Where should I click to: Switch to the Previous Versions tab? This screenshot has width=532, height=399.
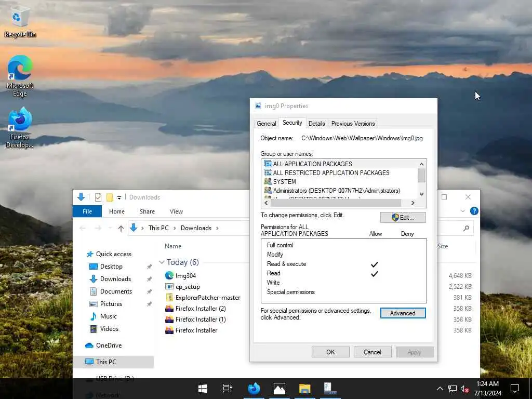click(x=353, y=124)
